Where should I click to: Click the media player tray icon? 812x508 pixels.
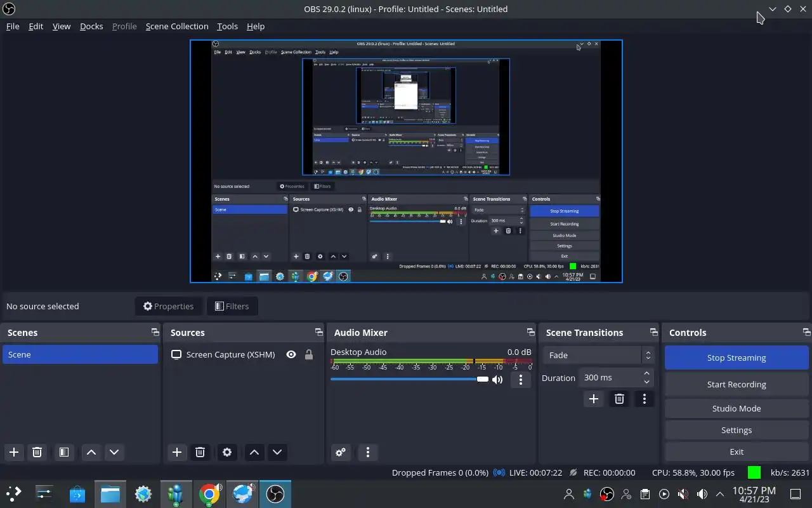pos(664,494)
